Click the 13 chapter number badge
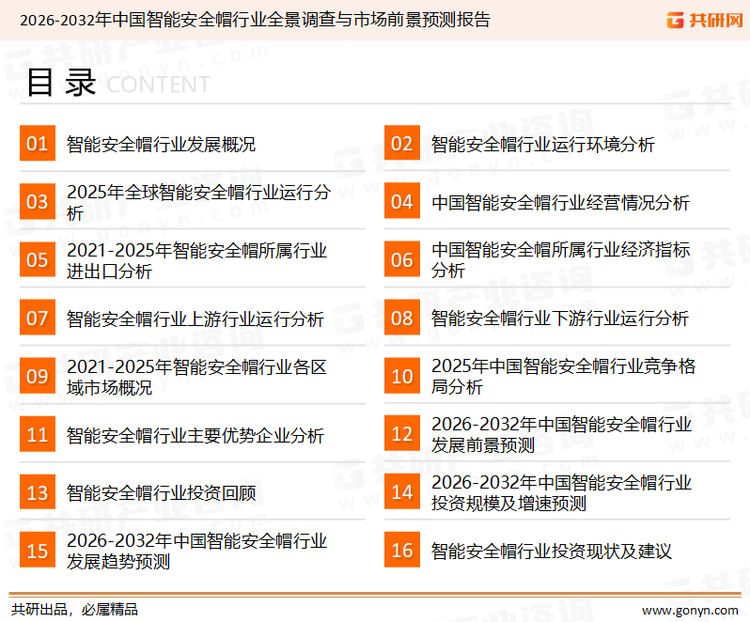This screenshot has height=622, width=750. [37, 493]
